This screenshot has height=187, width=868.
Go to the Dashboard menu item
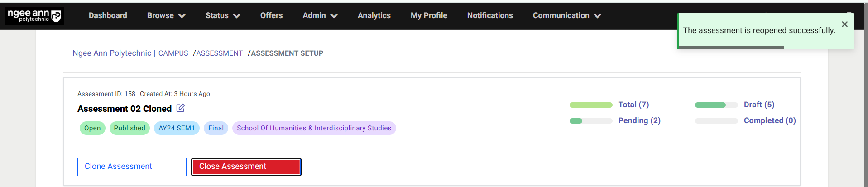pos(108,16)
